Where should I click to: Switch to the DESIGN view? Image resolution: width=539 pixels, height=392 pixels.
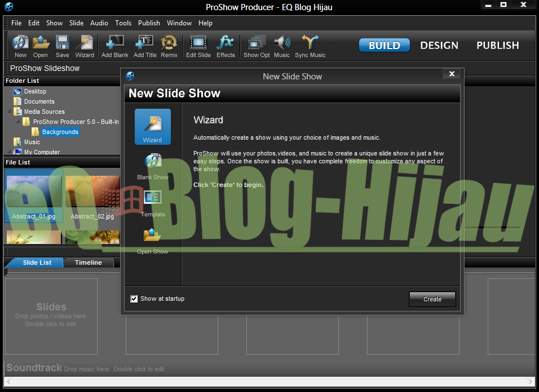pos(439,45)
